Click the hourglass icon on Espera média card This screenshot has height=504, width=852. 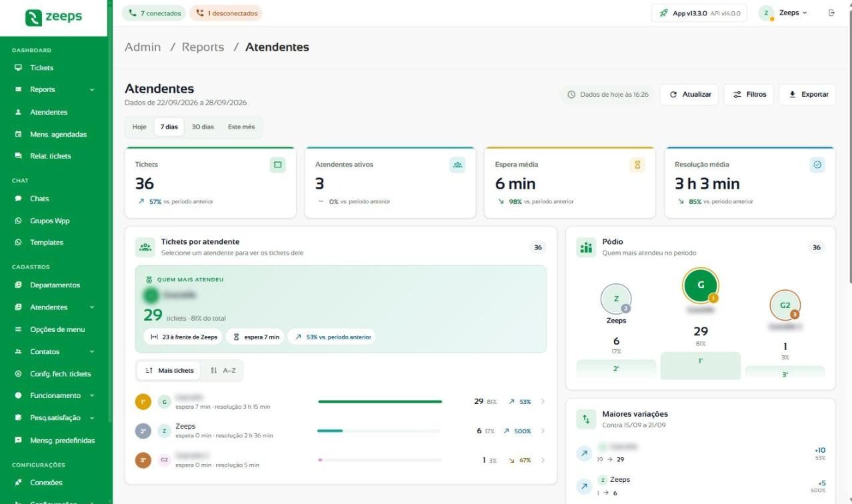tap(637, 165)
